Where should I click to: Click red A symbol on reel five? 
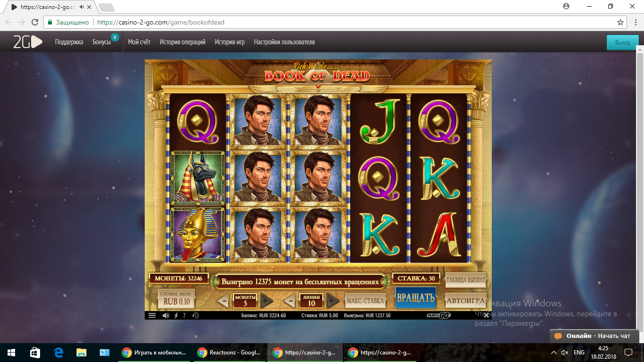point(438,234)
